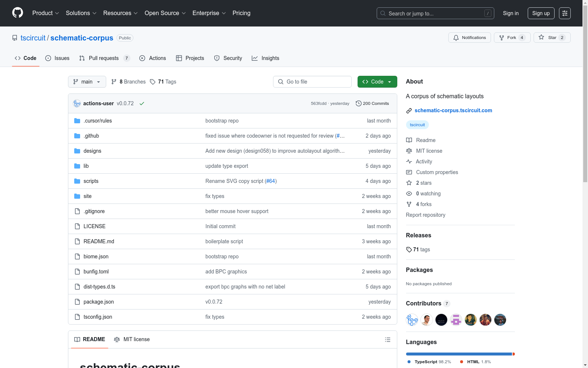Click the watching eye icon
The width and height of the screenshot is (588, 368).
pos(409,194)
